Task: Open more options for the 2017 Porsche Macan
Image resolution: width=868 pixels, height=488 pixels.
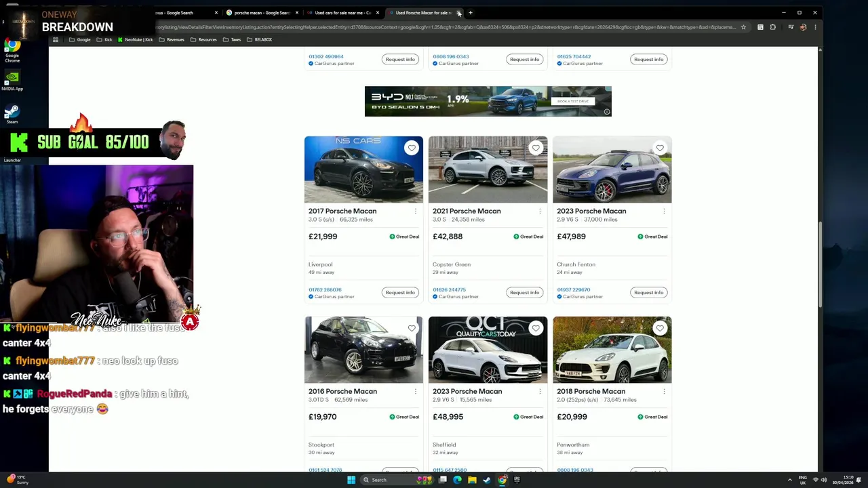Action: click(416, 211)
